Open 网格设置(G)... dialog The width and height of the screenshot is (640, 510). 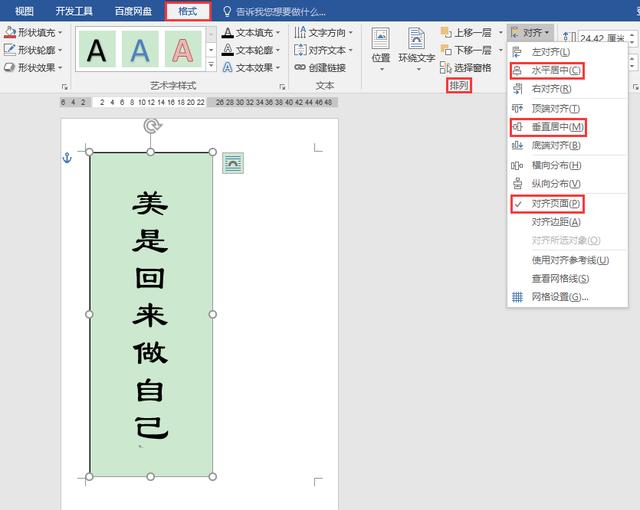pyautogui.click(x=567, y=297)
